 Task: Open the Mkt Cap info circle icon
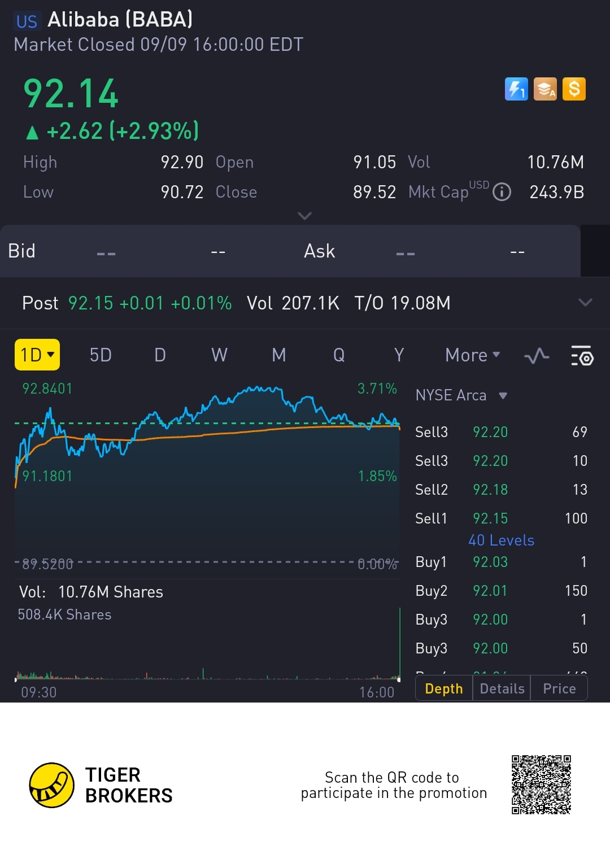tap(502, 192)
